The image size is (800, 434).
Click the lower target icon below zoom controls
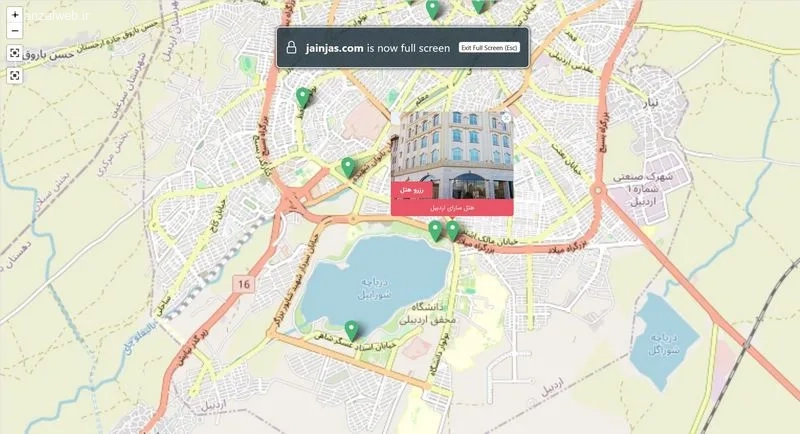pyautogui.click(x=15, y=75)
